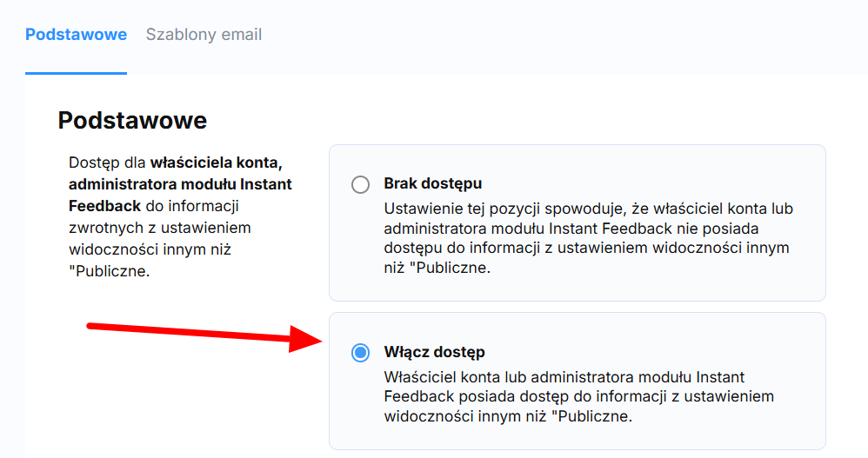
Task: Click the bold Włącz dostęp label
Action: (x=434, y=353)
